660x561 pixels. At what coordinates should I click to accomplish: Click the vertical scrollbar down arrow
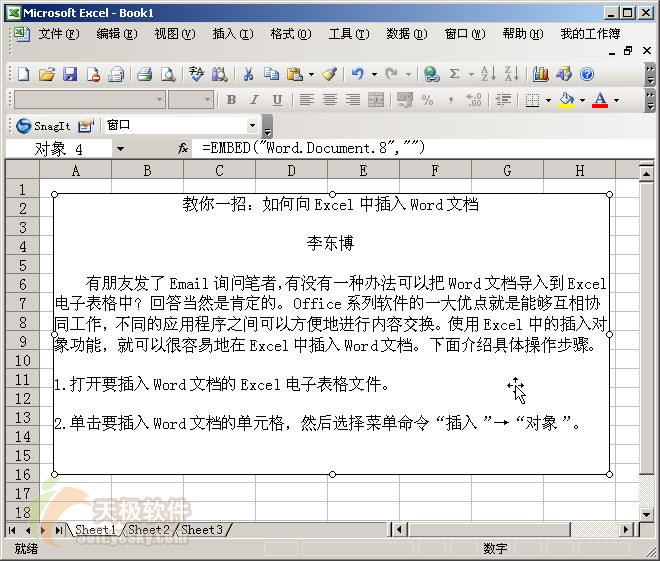click(x=647, y=514)
